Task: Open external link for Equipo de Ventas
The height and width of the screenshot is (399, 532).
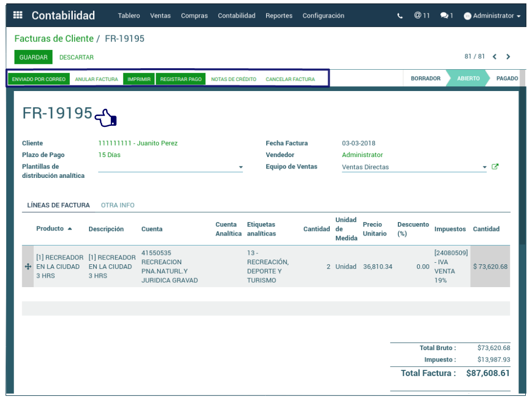Action: click(x=495, y=167)
